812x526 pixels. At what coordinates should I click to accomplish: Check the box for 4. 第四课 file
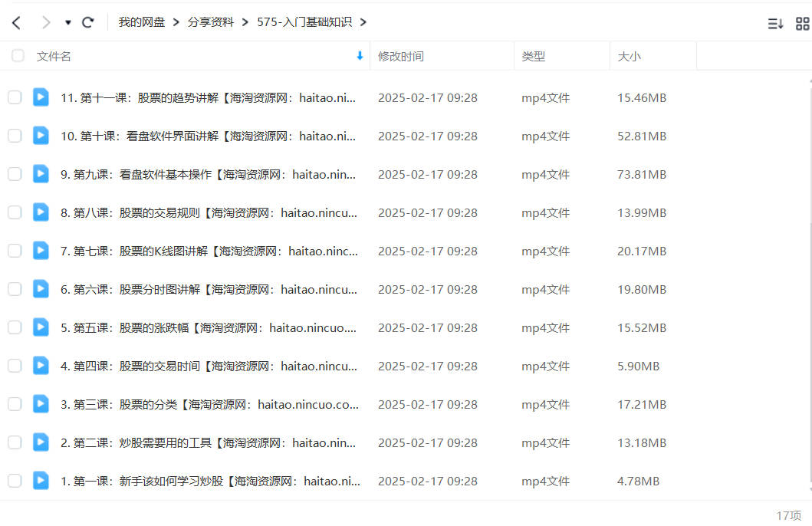point(15,366)
